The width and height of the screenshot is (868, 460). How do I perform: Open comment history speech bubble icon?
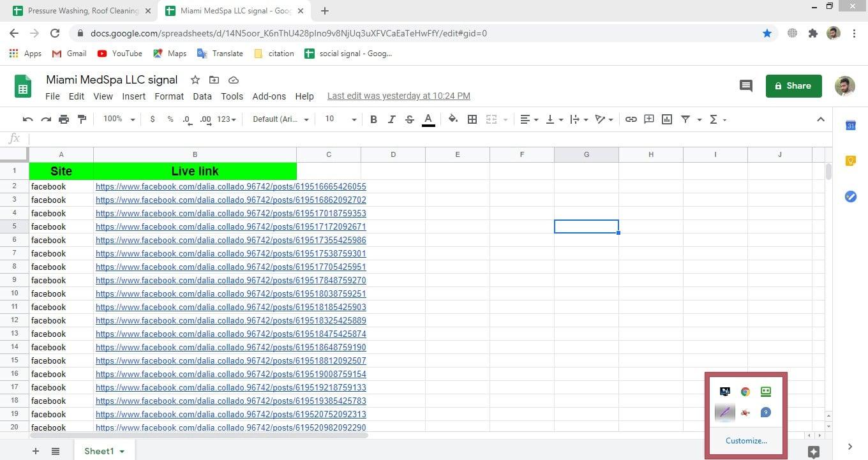(x=745, y=85)
